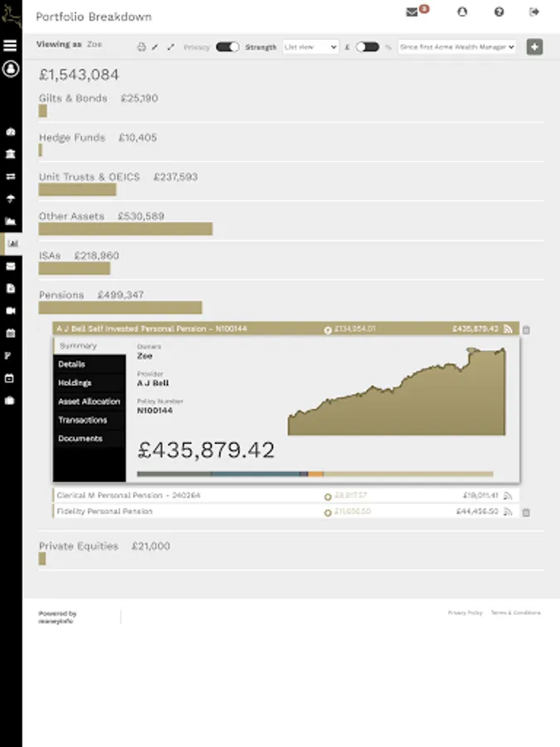Image resolution: width=560 pixels, height=747 pixels.
Task: Open the hamburger menu in the sidebar
Action: [x=10, y=46]
